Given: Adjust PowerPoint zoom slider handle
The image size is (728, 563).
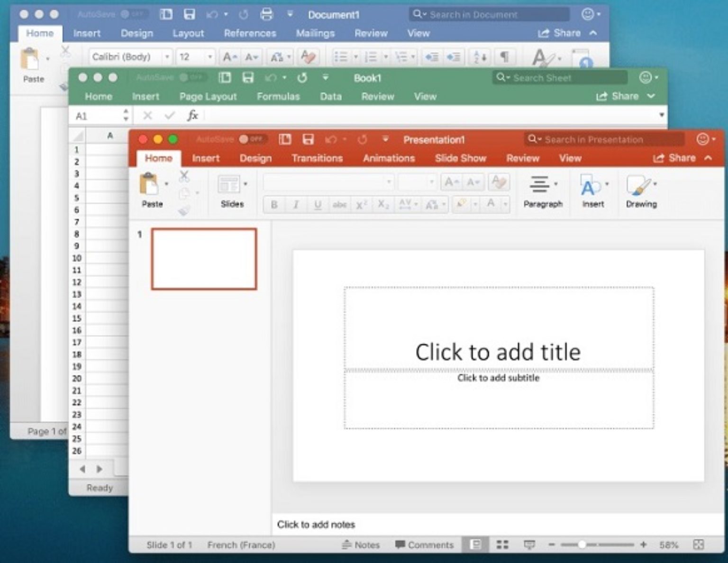Looking at the screenshot, I should [x=582, y=545].
